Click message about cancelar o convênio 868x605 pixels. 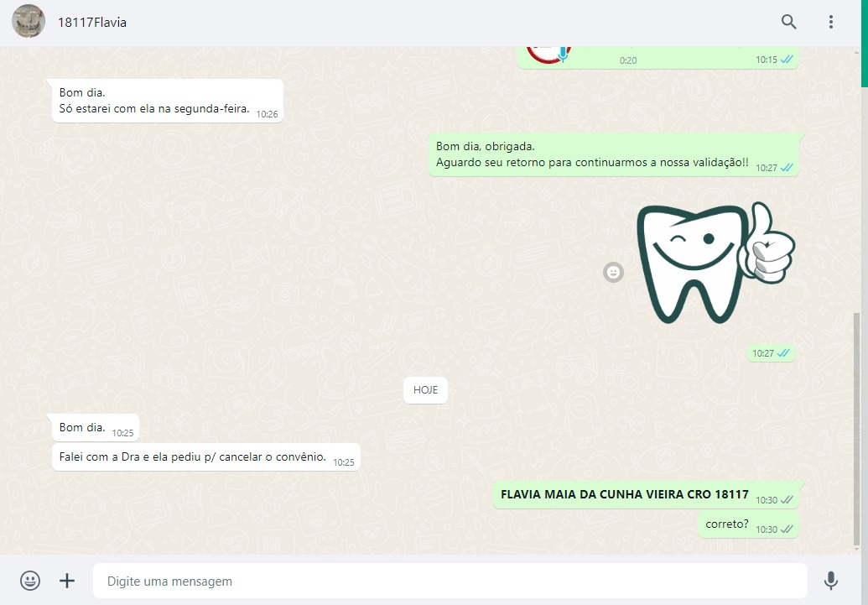(x=193, y=456)
